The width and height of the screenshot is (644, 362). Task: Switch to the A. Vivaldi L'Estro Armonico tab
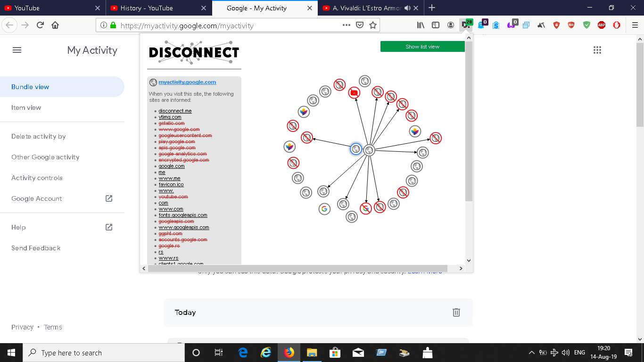point(371,8)
